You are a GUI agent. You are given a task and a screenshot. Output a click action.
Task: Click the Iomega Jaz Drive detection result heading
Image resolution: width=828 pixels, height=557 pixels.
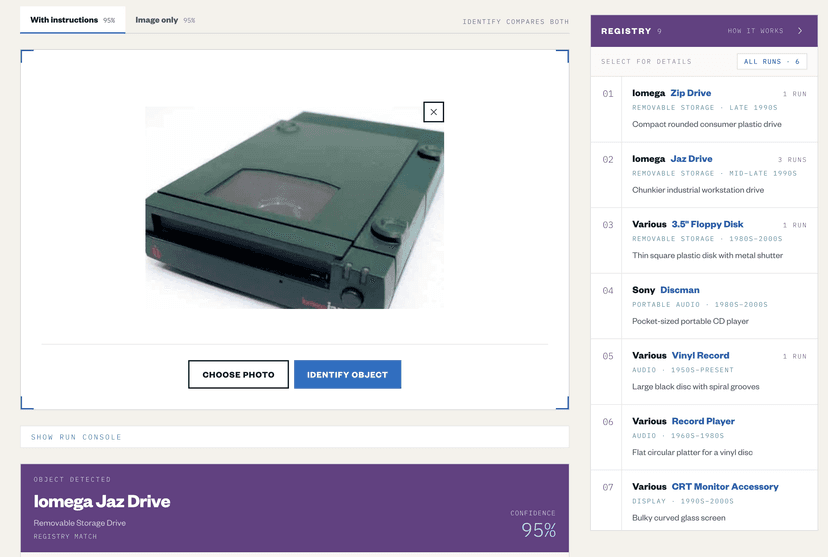(102, 501)
